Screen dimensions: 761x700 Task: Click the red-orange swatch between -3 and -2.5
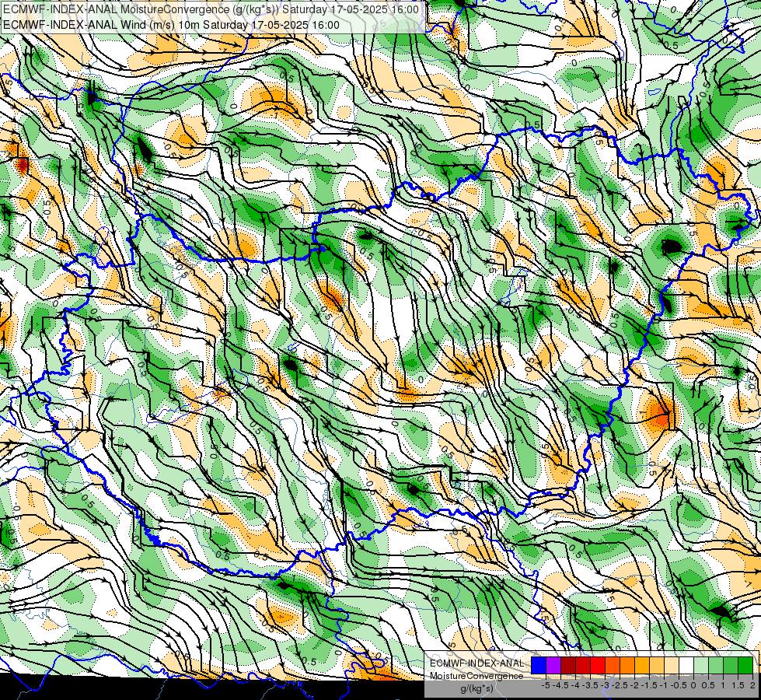pos(613,666)
